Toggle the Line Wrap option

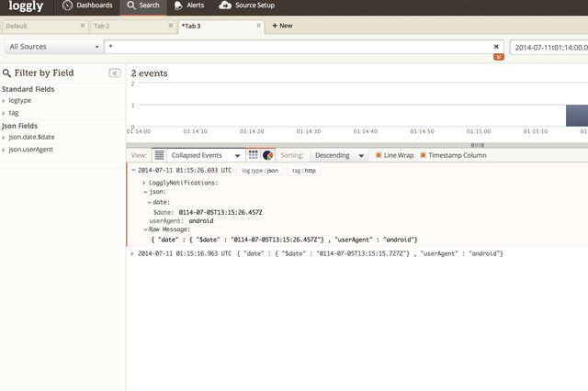[395, 155]
